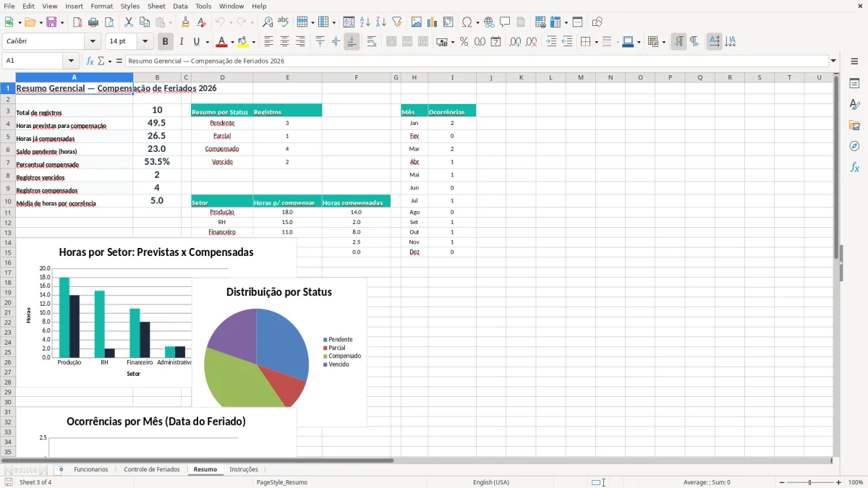This screenshot has height=488, width=868.
Task: Open the Sheet menu
Action: coord(156,6)
